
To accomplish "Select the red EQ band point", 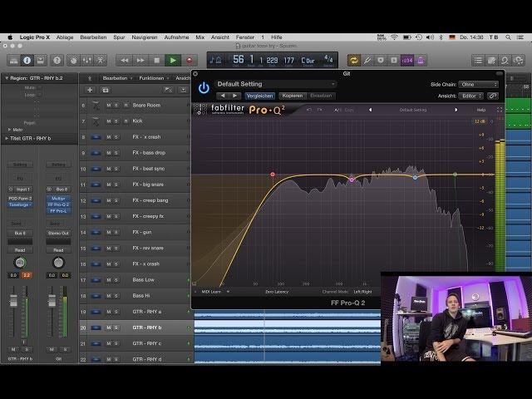I will [273, 175].
